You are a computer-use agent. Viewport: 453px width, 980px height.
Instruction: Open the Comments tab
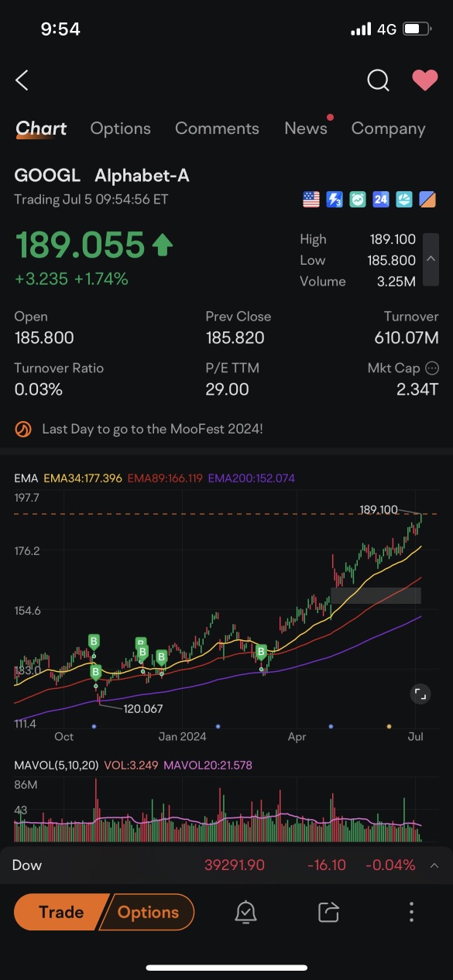tap(217, 128)
